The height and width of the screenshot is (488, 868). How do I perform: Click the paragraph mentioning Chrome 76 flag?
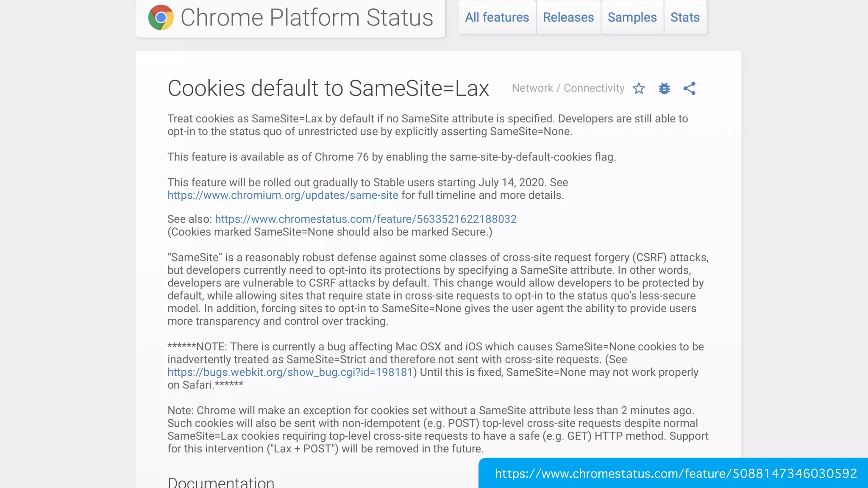click(392, 157)
